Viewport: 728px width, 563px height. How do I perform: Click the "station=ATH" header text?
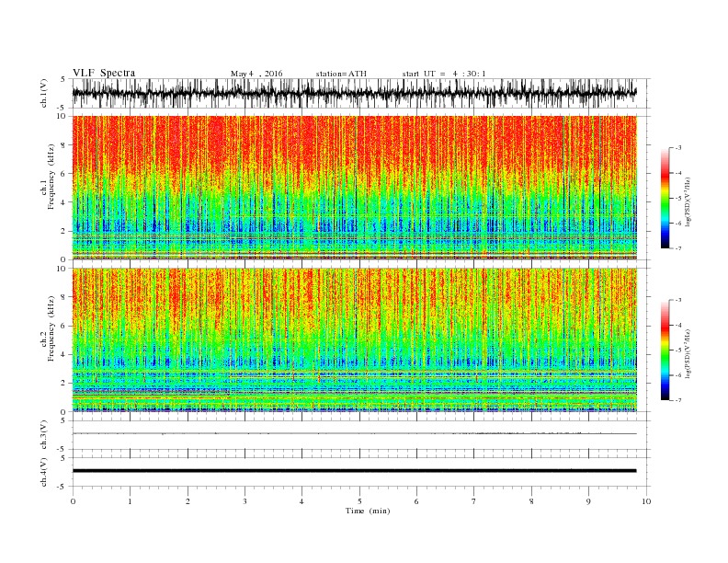tap(341, 74)
